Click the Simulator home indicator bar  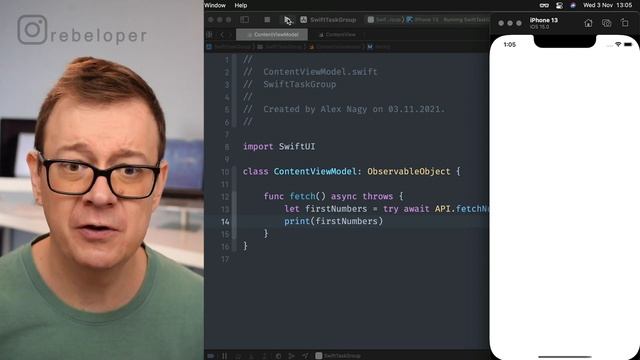[x=564, y=357]
